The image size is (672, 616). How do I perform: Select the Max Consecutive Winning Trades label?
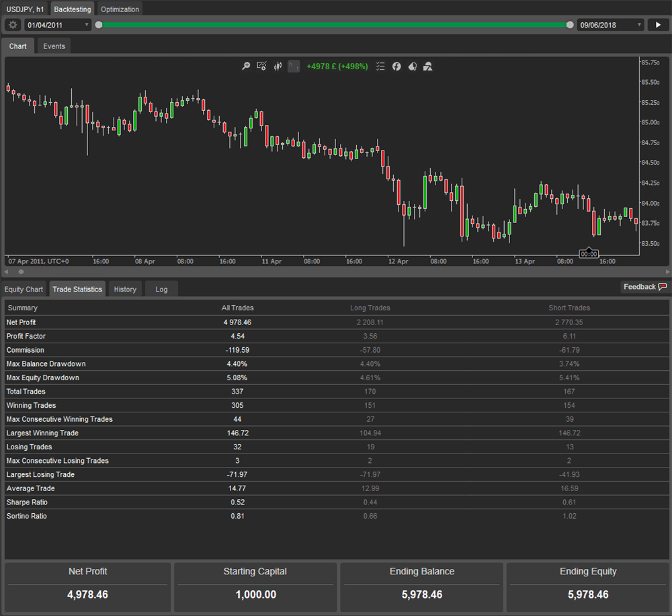[x=59, y=419]
